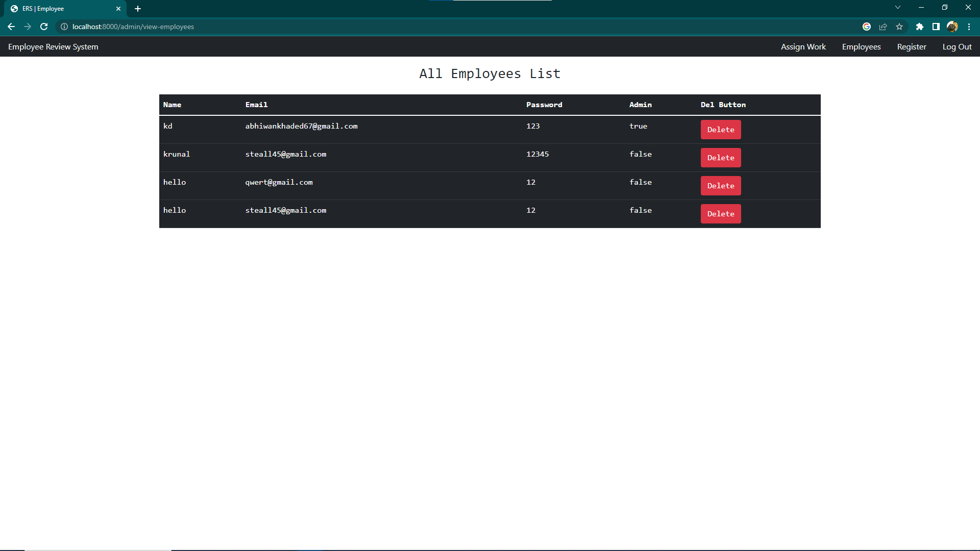Viewport: 980px width, 551px height.
Task: Select the ERS Employee browser tab
Action: coord(61,8)
